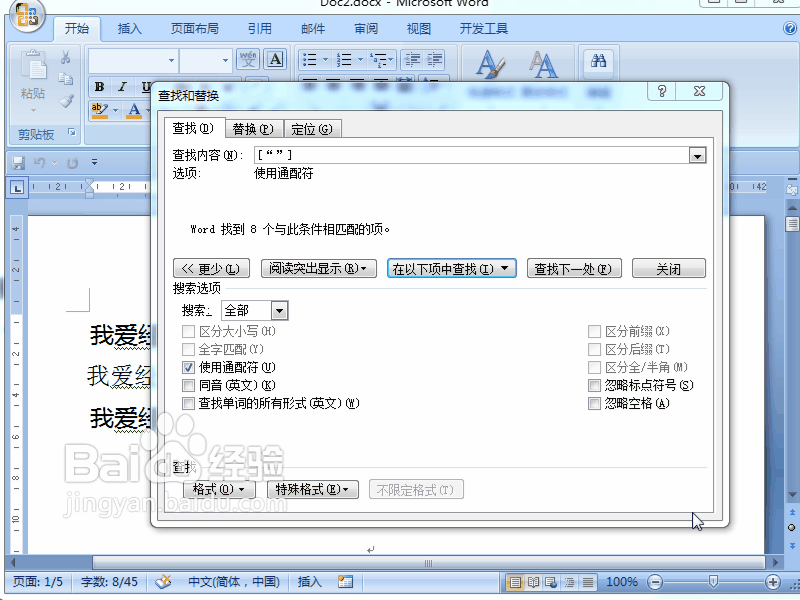Apply bulleted list
Viewport: 800px width, 600px height.
point(310,60)
